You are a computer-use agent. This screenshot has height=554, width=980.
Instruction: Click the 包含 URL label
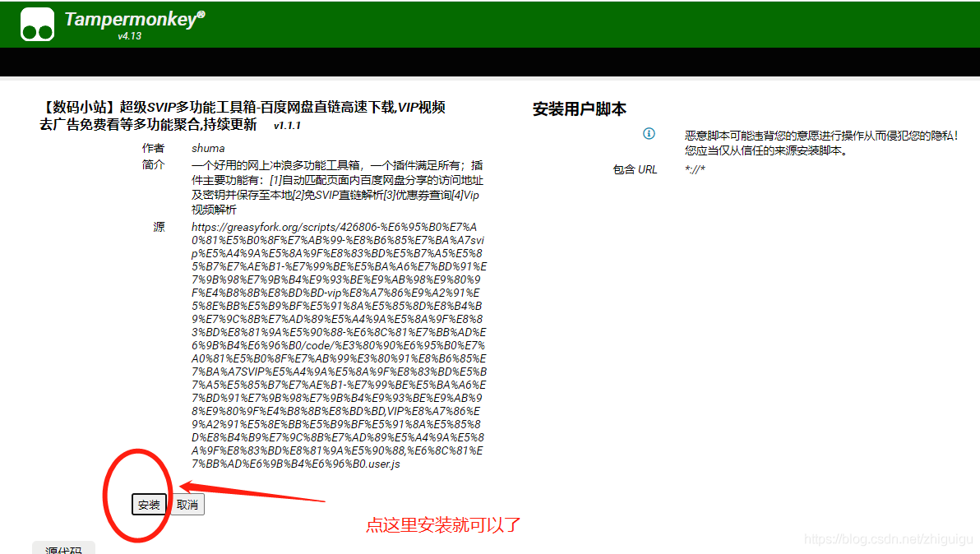635,169
